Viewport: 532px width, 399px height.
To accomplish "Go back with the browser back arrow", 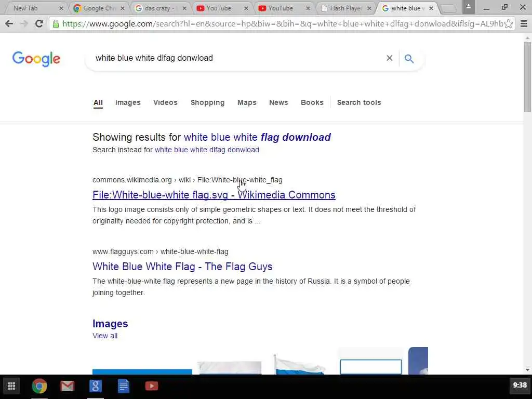I will coord(9,23).
